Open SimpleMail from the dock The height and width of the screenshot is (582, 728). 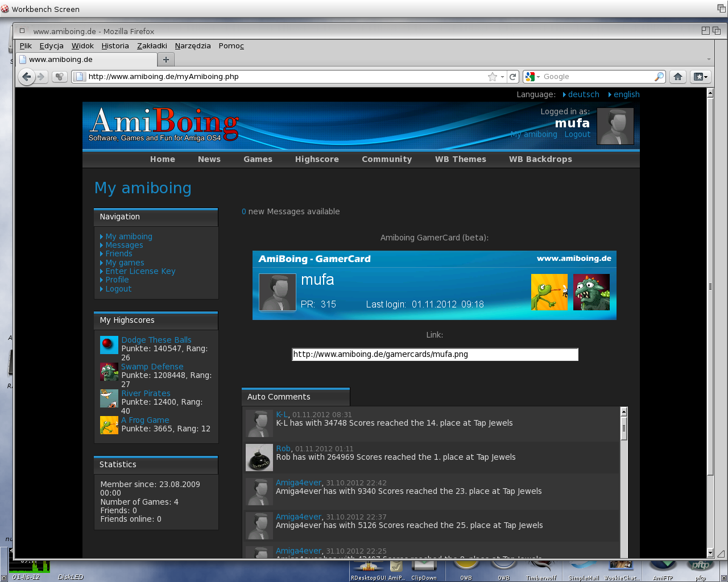584,570
